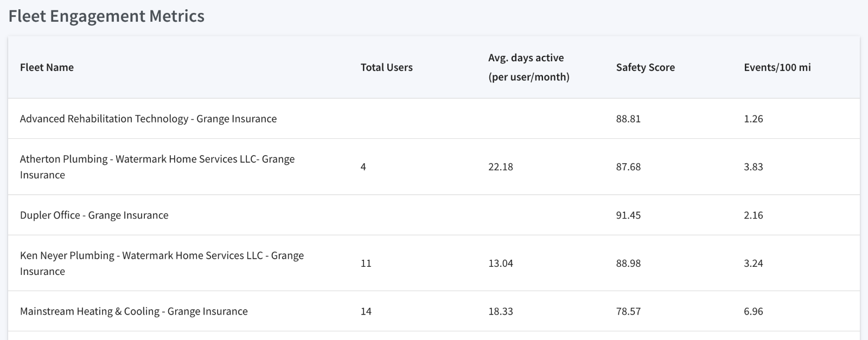Screen dimensions: 868x340
Task: Click safety score 78.57
Action: point(628,311)
